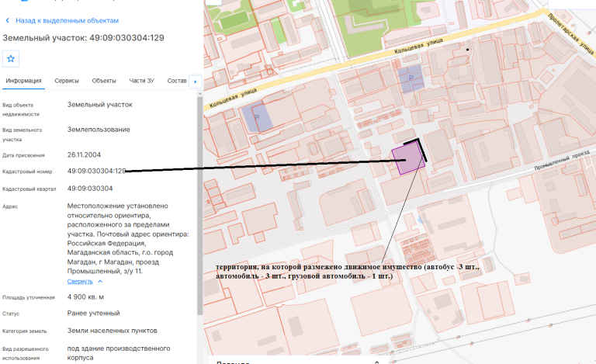Click parking icon near western Кольцевая улица
The height and width of the screenshot is (364, 596).
click(x=257, y=117)
